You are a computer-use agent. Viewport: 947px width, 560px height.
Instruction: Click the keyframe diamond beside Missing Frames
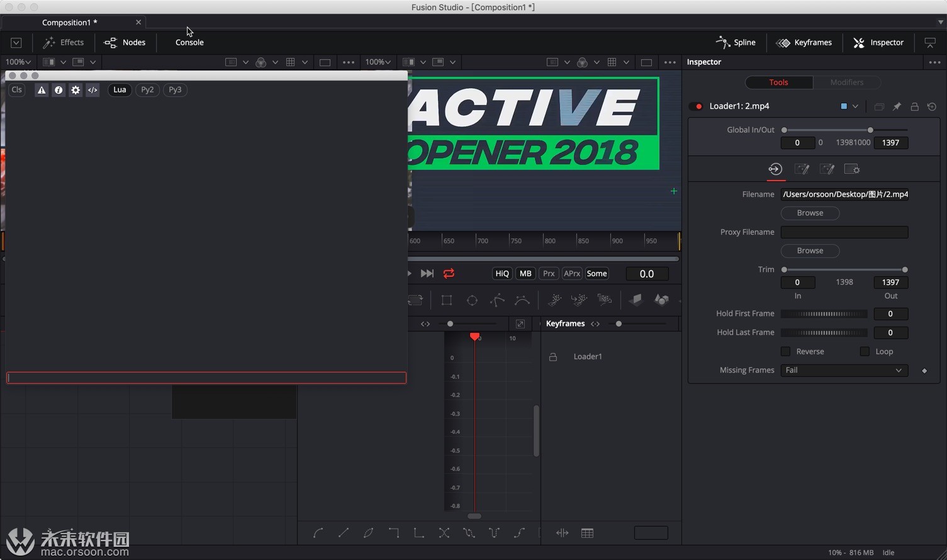pyautogui.click(x=924, y=371)
